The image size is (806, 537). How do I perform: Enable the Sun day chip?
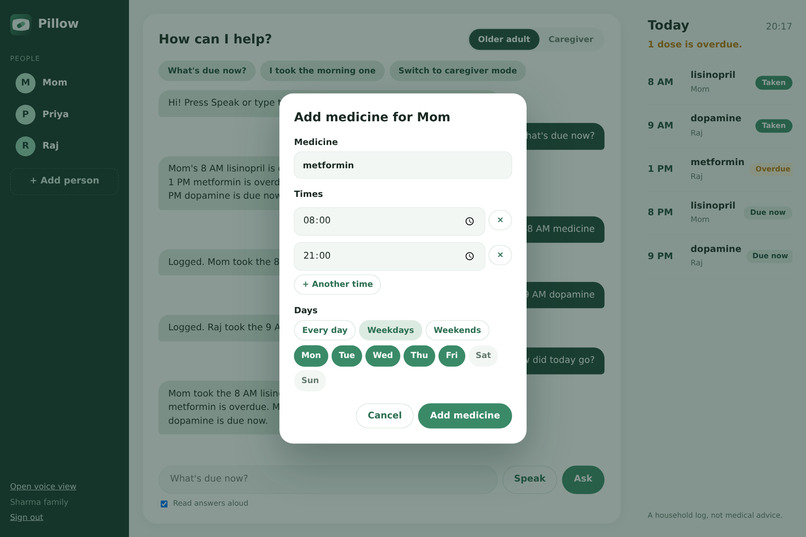pos(310,380)
